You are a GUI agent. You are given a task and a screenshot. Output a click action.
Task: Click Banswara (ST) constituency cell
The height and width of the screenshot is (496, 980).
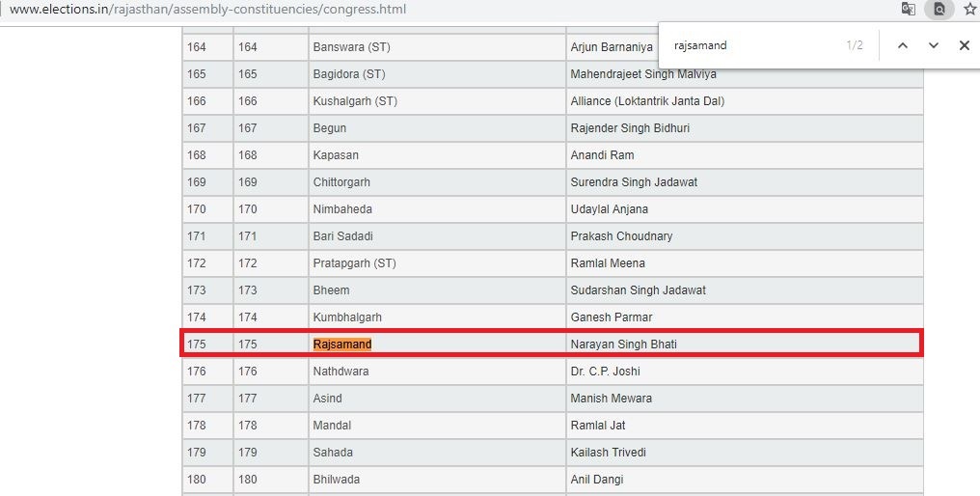[351, 47]
